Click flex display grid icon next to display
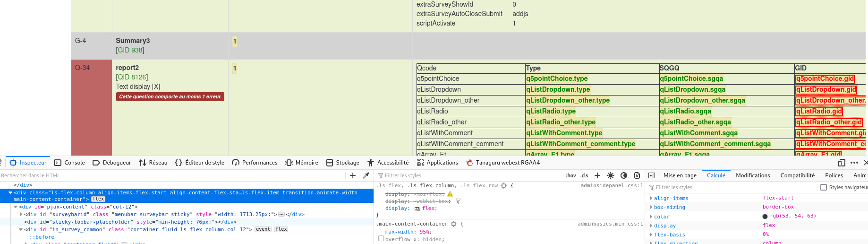The height and width of the screenshot is (244, 868). coord(417,209)
